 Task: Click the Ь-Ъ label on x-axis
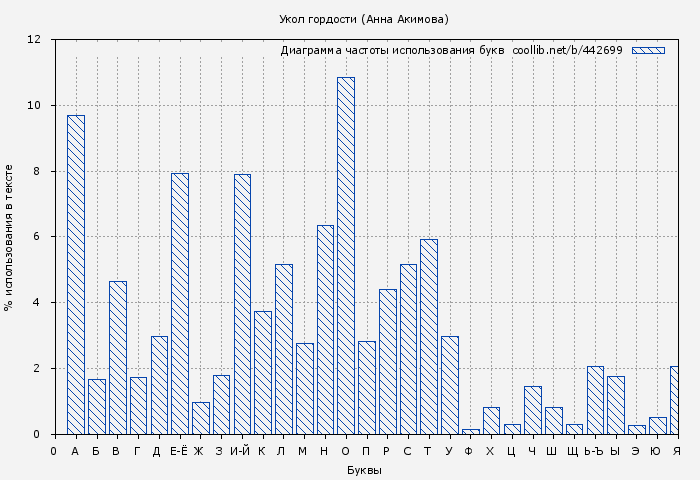(594, 452)
